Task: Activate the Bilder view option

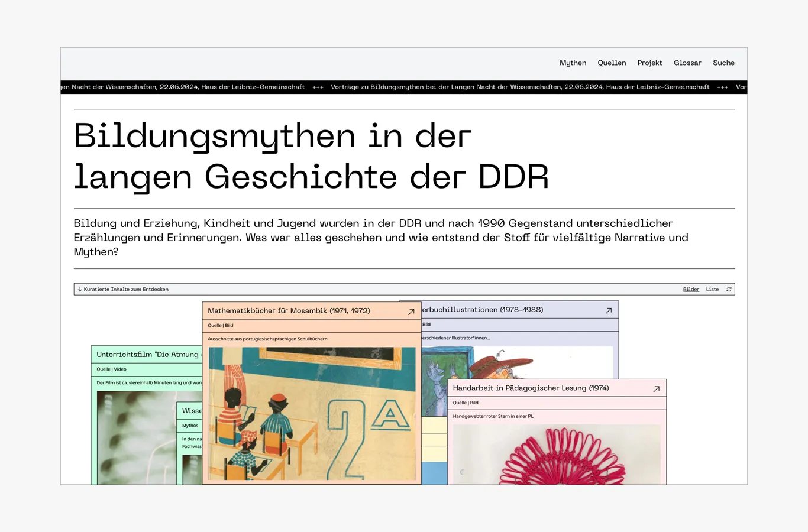Action: click(691, 289)
